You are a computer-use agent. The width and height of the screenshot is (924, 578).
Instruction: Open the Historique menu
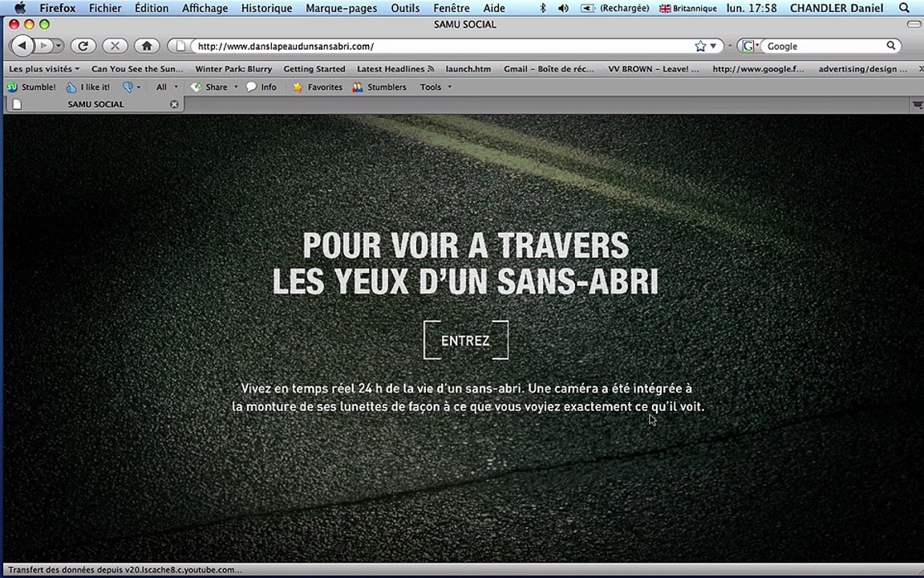point(266,8)
